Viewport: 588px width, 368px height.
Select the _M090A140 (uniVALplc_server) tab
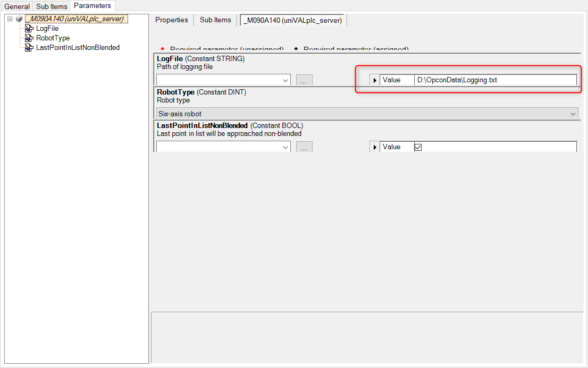[293, 20]
